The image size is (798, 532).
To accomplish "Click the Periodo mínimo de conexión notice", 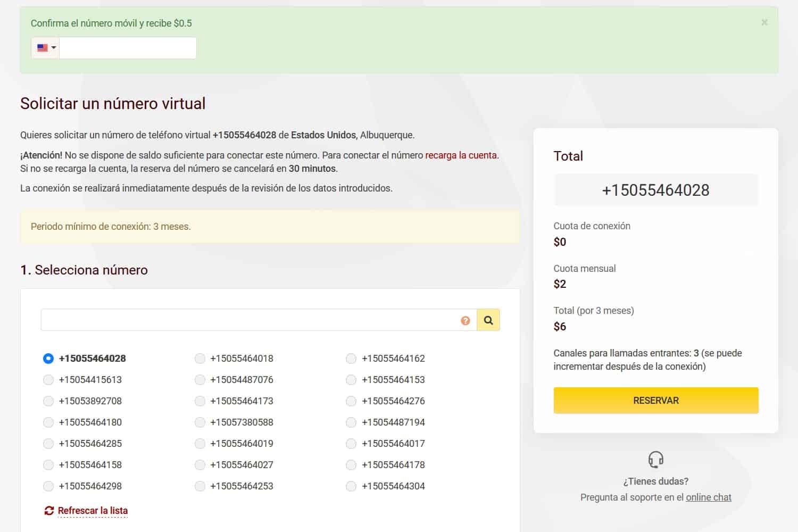I will pyautogui.click(x=270, y=227).
